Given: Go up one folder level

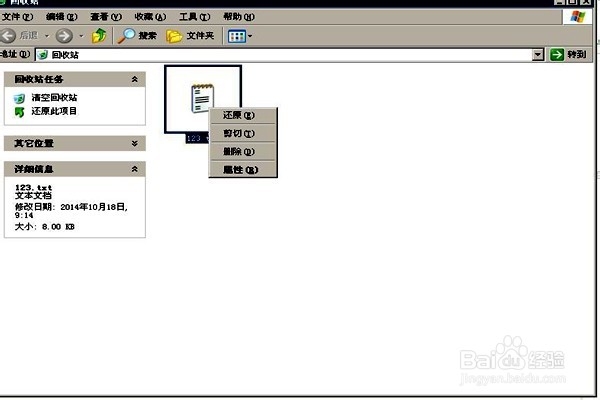Looking at the screenshot, I should (x=99, y=36).
